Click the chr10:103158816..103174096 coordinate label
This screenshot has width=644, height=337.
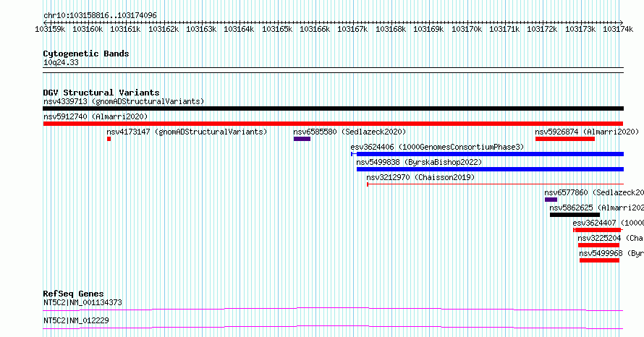pyautogui.click(x=100, y=15)
